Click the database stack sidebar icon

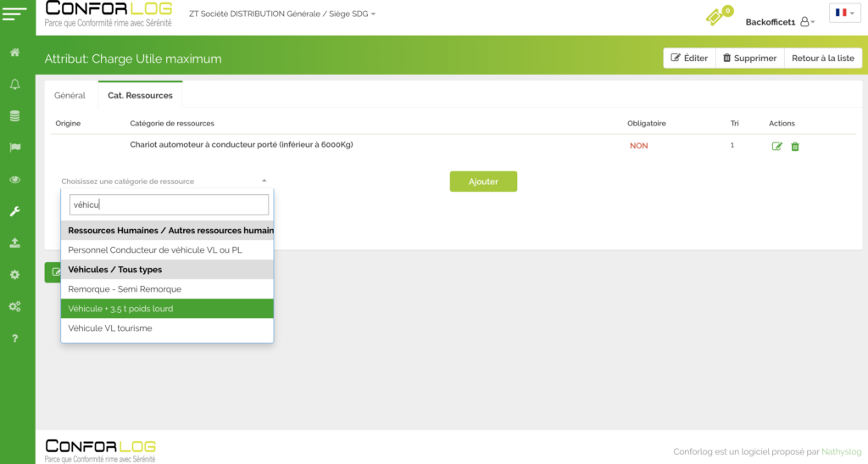(14, 115)
